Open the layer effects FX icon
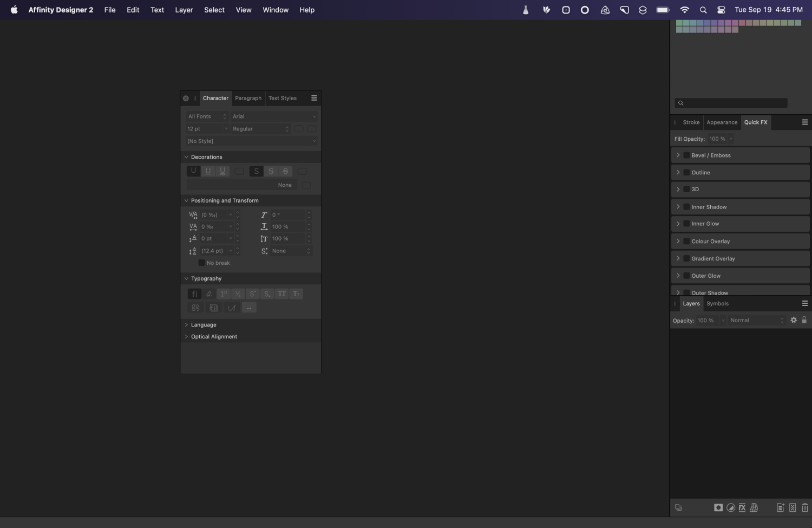 [x=742, y=507]
